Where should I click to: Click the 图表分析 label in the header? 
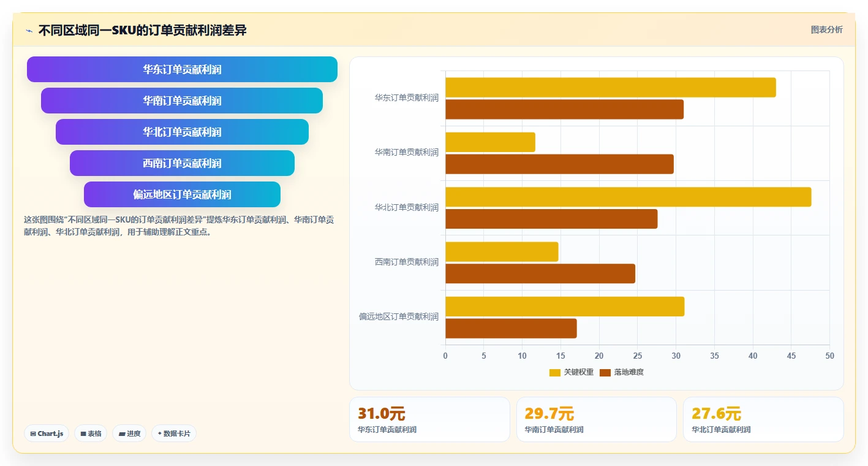pyautogui.click(x=826, y=29)
